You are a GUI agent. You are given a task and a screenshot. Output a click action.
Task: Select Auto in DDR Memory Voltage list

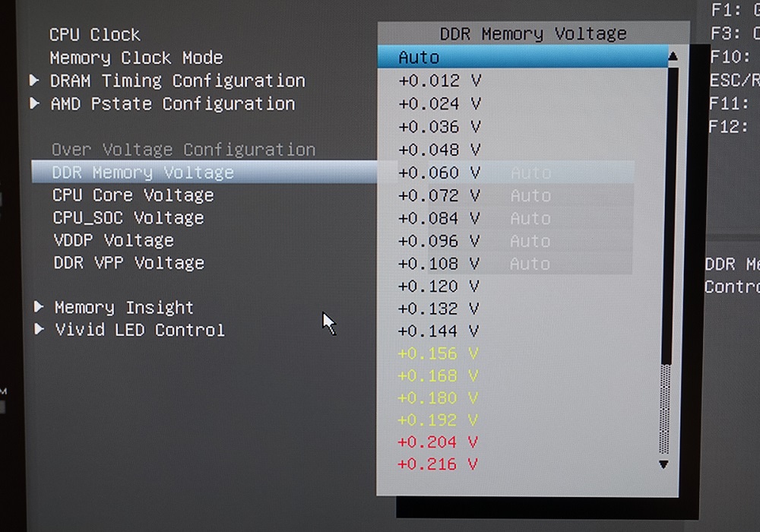click(x=523, y=57)
